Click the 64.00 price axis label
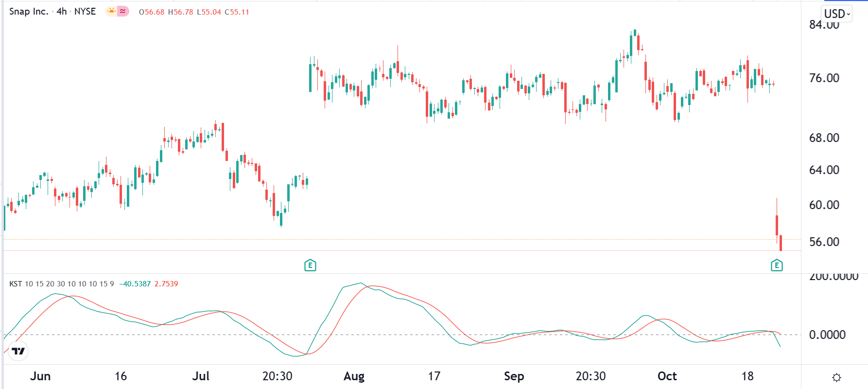 (824, 170)
